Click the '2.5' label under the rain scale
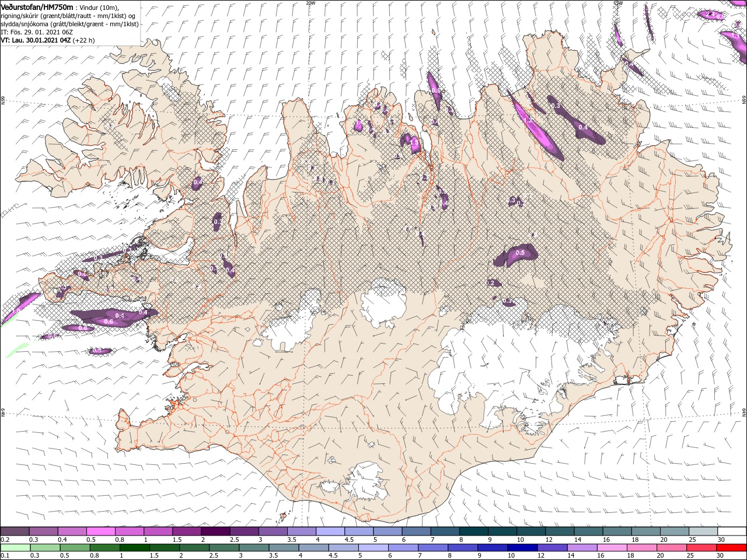The image size is (747, 560). [x=213, y=555]
